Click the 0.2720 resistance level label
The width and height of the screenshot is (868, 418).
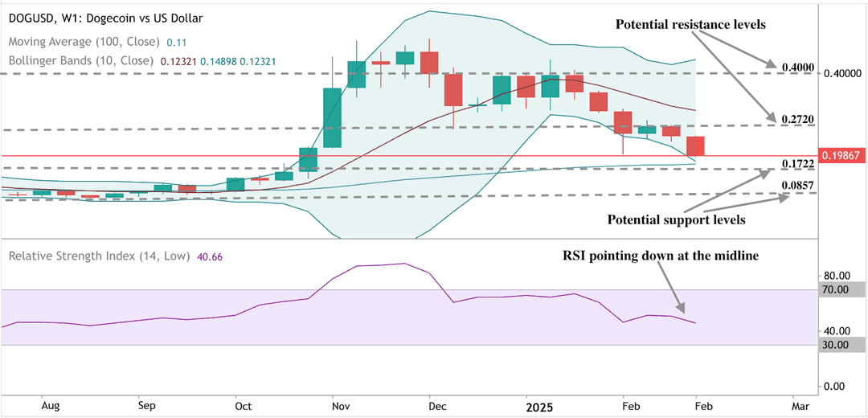(x=798, y=119)
